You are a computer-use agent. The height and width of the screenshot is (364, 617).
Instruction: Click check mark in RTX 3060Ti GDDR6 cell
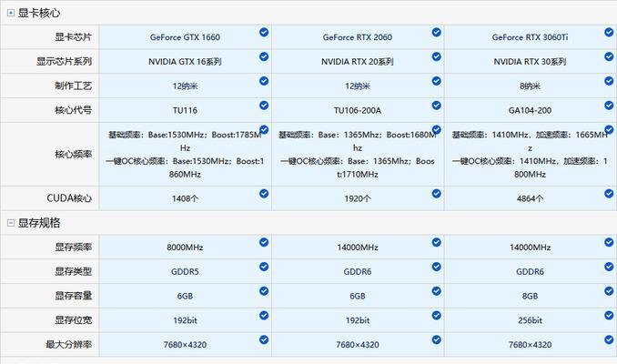coord(609,267)
